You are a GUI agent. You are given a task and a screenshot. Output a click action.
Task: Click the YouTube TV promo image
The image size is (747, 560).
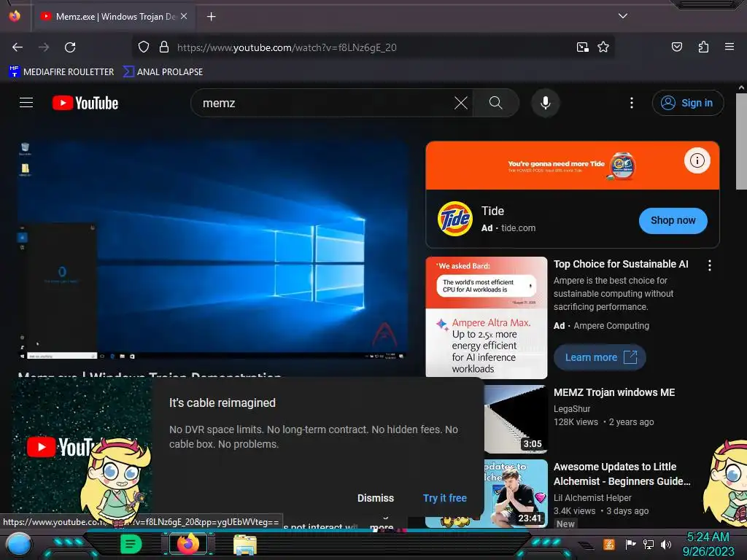(82, 449)
